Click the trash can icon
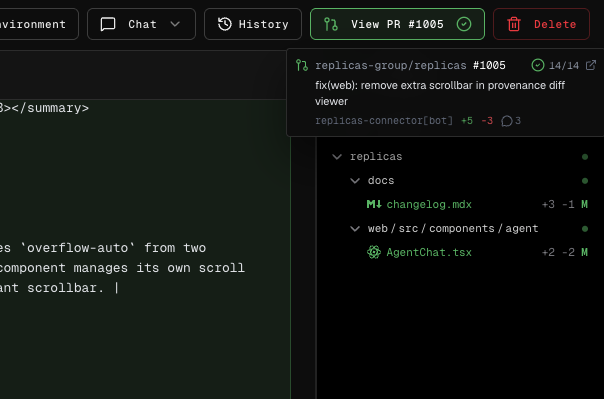This screenshot has width=604, height=399. [514, 24]
